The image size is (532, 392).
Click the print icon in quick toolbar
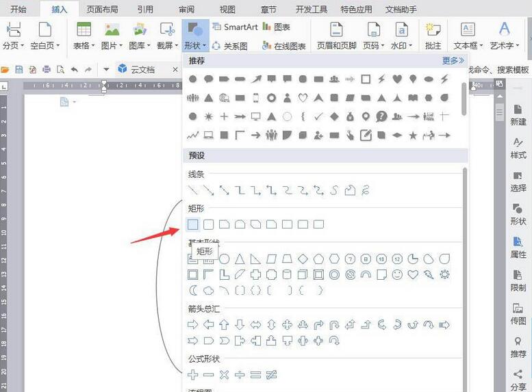tap(46, 70)
